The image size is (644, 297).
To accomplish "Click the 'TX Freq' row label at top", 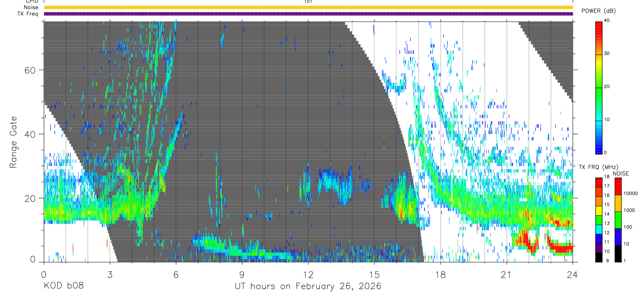I will click(28, 14).
